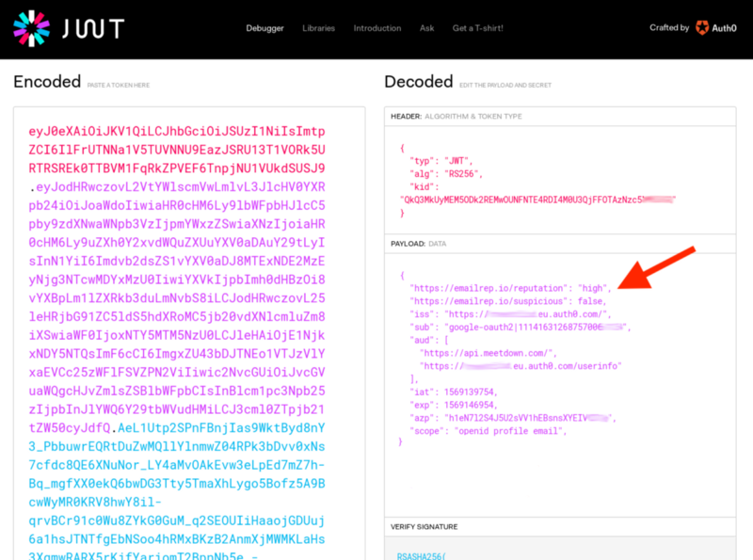Click the PASTE A TOKEN HERE hint
Image resolution: width=753 pixels, height=560 pixels.
coord(119,85)
